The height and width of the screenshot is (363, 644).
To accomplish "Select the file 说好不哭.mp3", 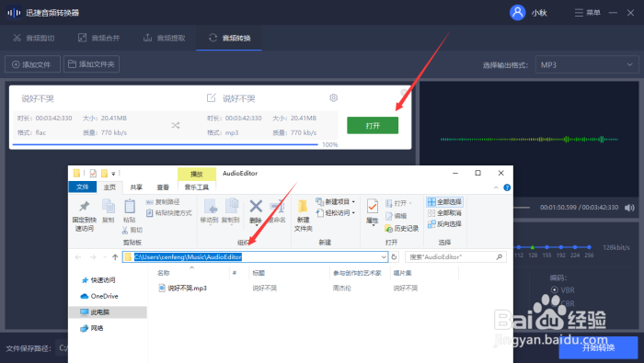I will (183, 289).
